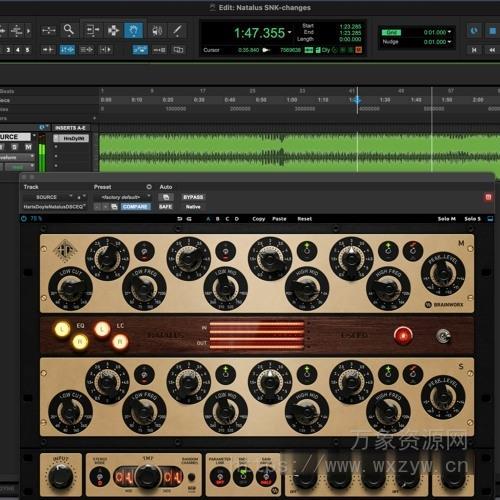Open main counter format dropdown arrow
Screen dimensions: 500x500
click(290, 32)
